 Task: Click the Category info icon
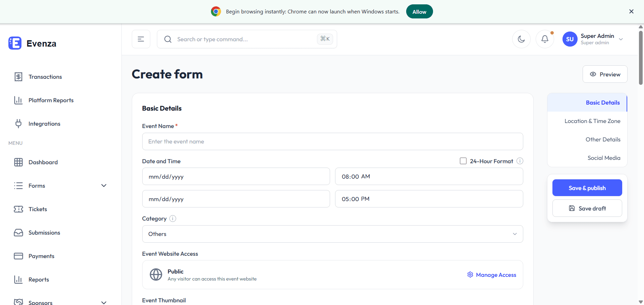click(x=173, y=219)
